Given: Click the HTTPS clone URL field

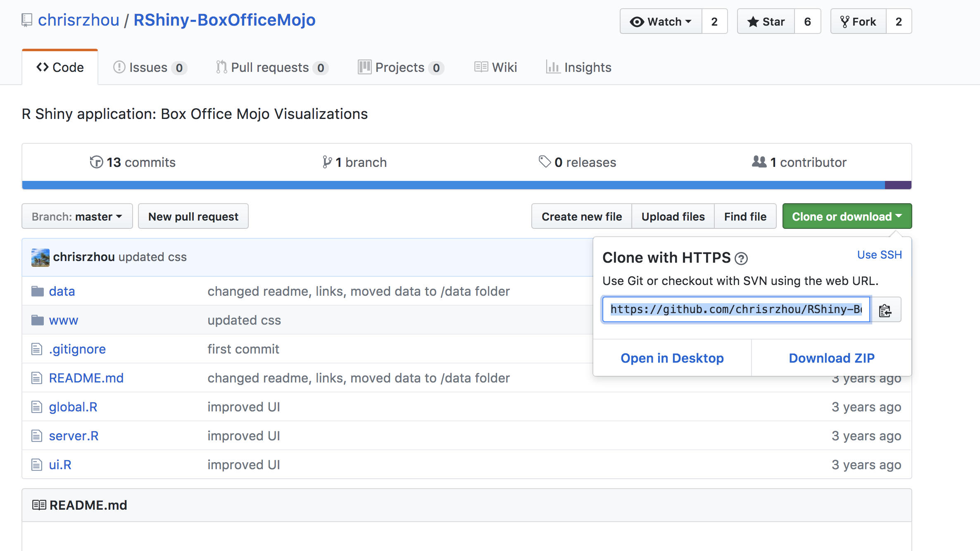Looking at the screenshot, I should coord(736,309).
